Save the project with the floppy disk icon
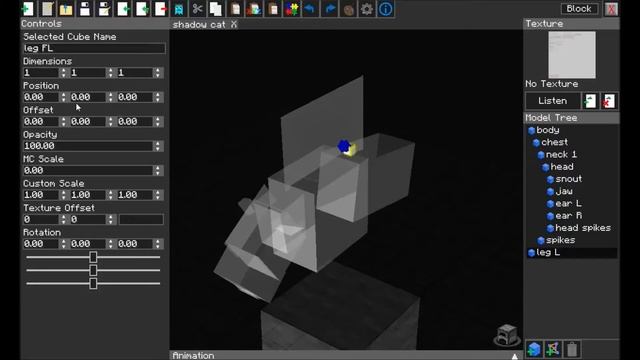The image size is (640, 360). click(85, 9)
